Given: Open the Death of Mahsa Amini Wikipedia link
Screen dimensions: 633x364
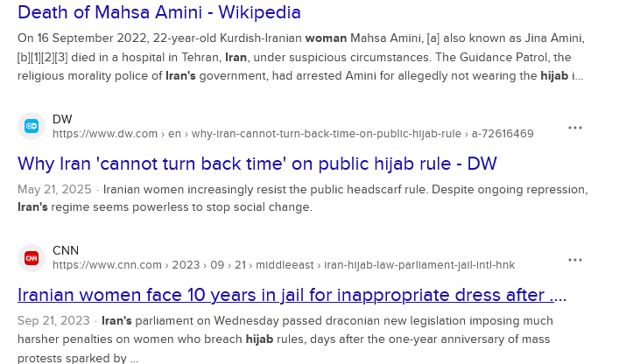Looking at the screenshot, I should point(159,12).
